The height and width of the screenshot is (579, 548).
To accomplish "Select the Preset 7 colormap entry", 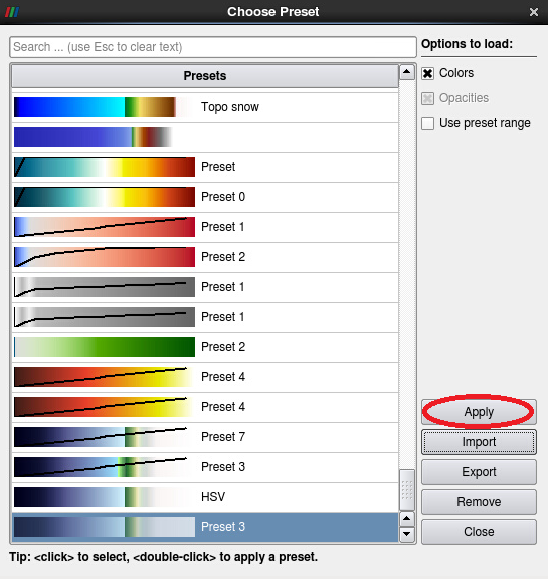I will [x=205, y=437].
